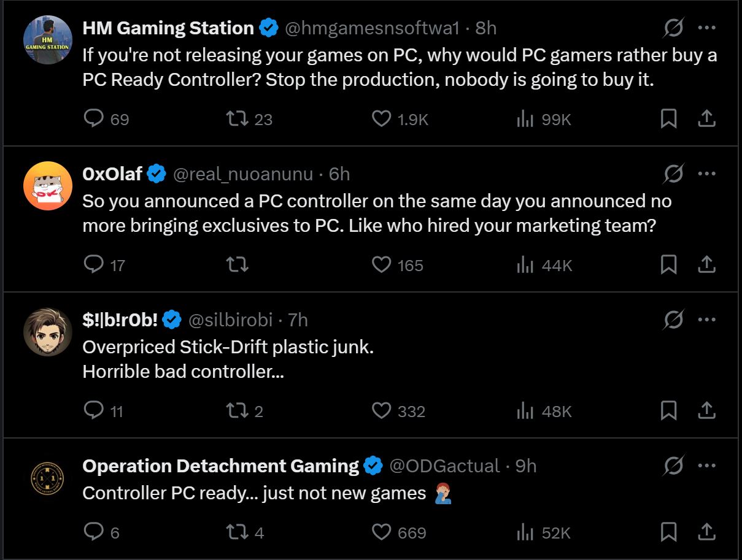742x560 pixels.
Task: Retweet the tweet by 0xOlaf
Action: click(x=236, y=265)
